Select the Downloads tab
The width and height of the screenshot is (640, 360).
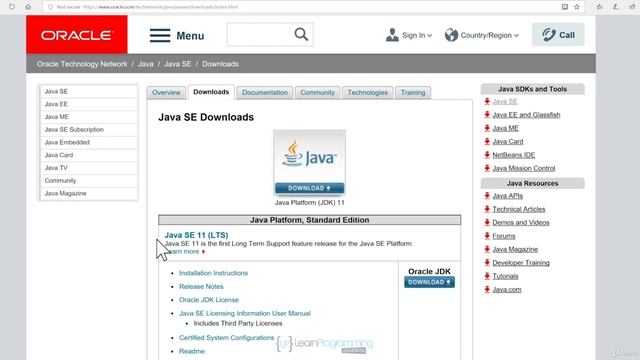(x=211, y=92)
